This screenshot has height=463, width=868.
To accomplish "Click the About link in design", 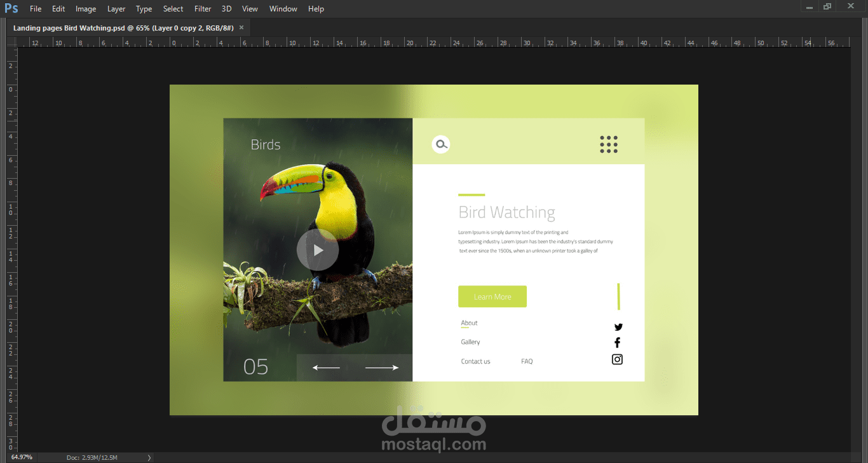I will 469,323.
